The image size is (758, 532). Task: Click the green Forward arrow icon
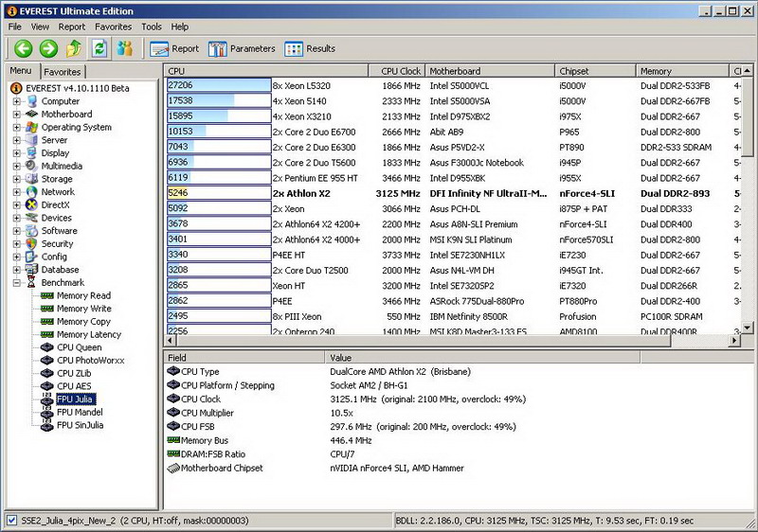pos(48,48)
